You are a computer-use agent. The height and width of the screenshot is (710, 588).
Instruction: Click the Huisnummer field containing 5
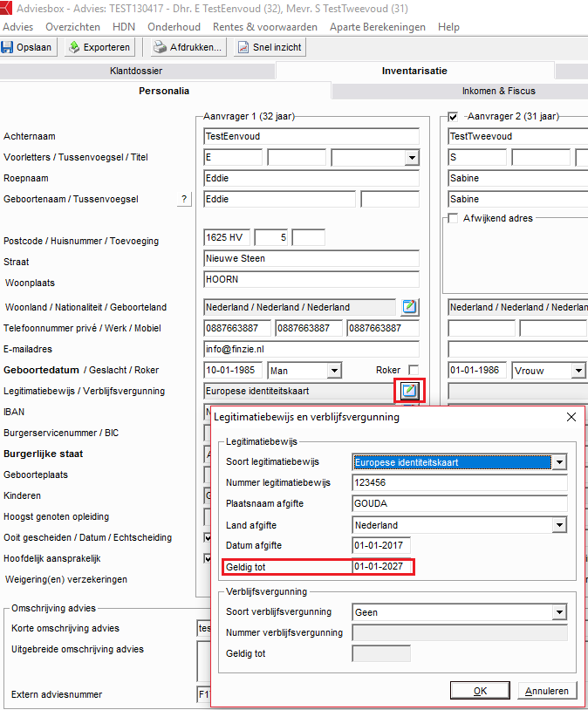(271, 237)
